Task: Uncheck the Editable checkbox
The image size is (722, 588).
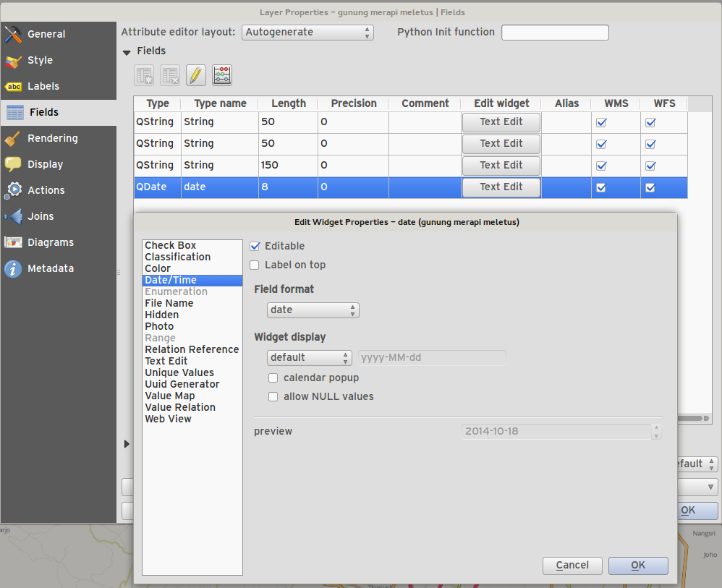Action: click(255, 246)
